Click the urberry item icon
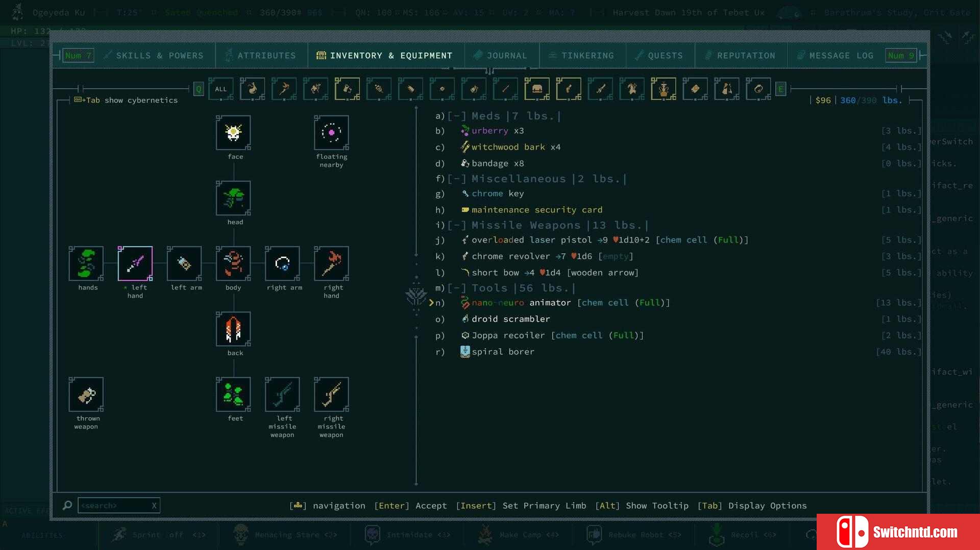The width and height of the screenshot is (980, 550). pyautogui.click(x=465, y=131)
